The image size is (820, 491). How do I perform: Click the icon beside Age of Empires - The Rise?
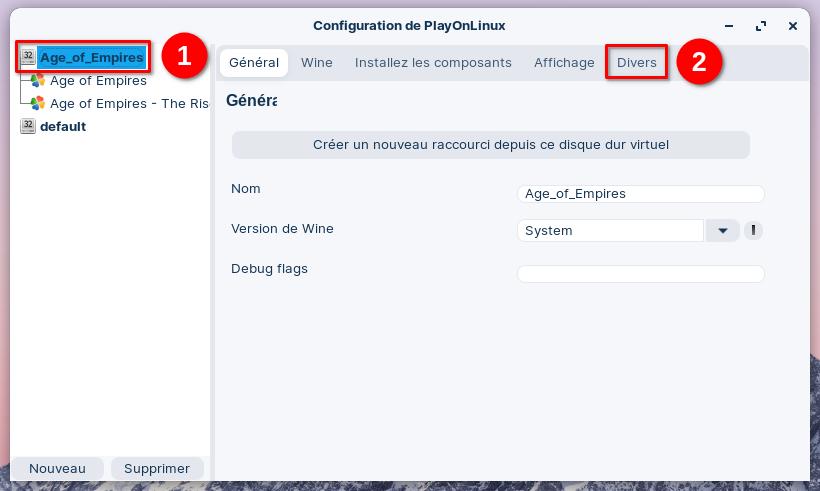[37, 104]
